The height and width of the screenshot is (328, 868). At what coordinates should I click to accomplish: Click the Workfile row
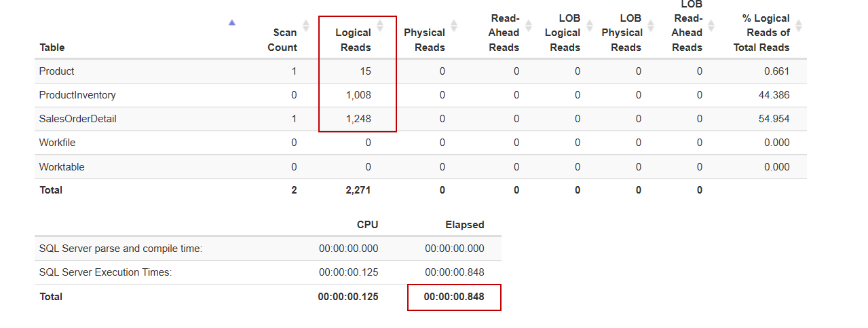(58, 143)
